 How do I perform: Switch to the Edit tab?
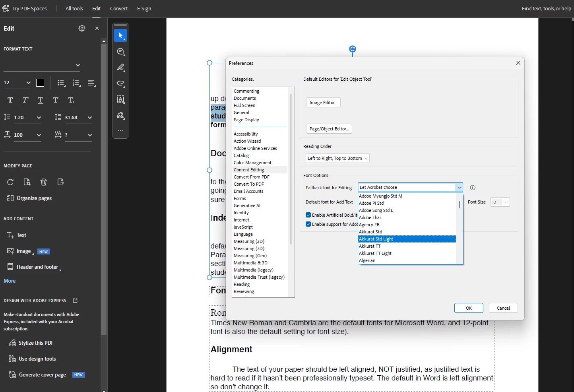pos(97,8)
